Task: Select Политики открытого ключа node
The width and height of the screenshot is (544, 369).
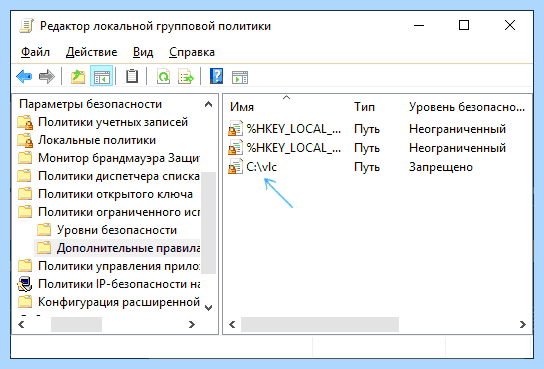Action: pos(115,194)
